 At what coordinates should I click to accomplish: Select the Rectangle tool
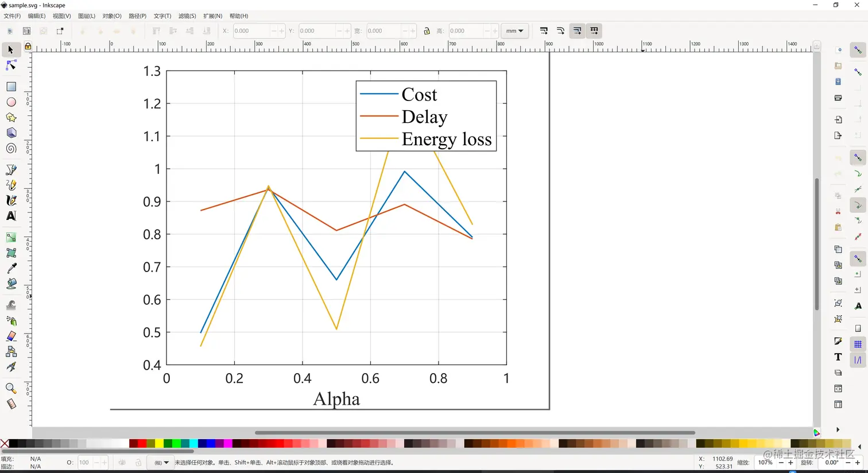(x=11, y=87)
